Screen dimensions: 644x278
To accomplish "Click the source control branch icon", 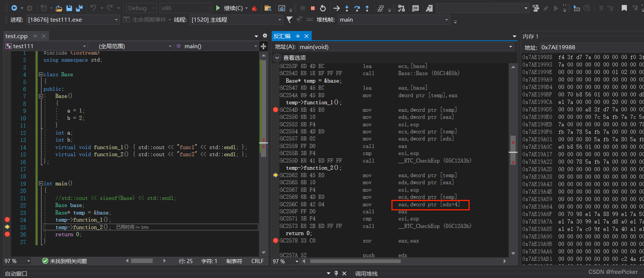I will 402,8.
